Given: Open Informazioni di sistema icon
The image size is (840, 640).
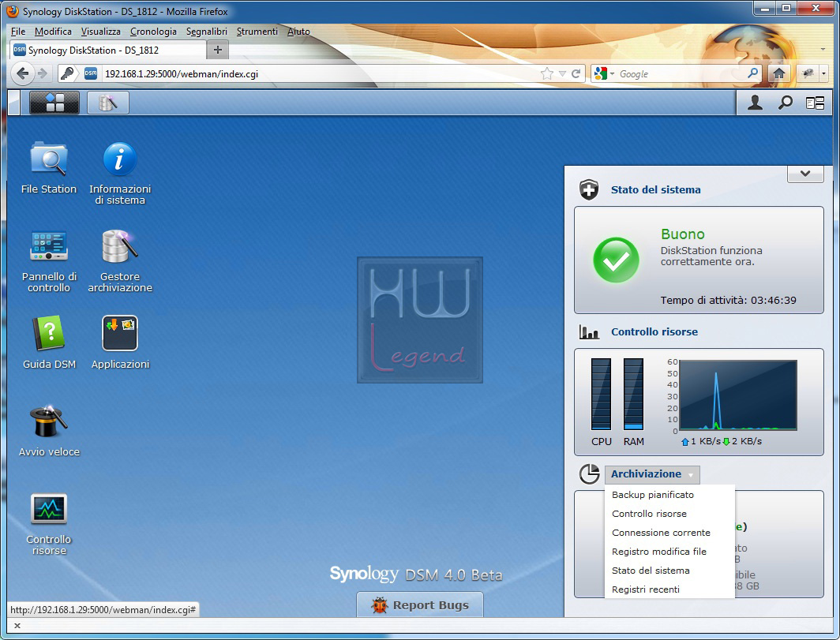Looking at the screenshot, I should [x=119, y=173].
